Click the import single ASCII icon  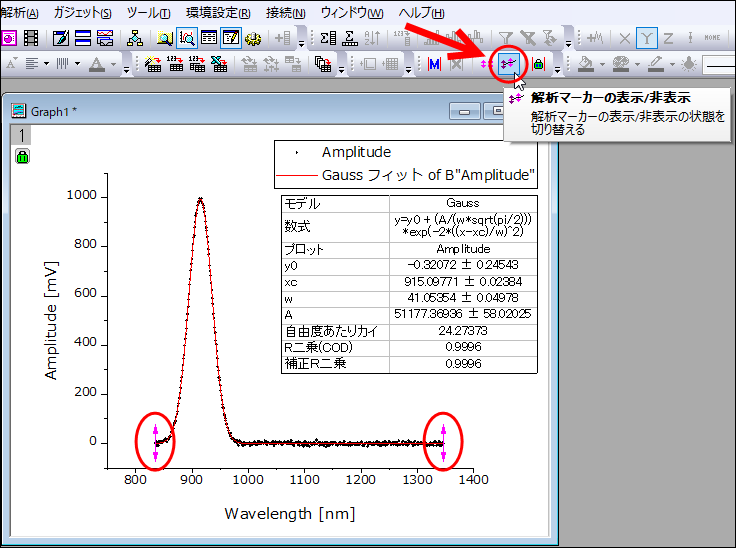175,64
